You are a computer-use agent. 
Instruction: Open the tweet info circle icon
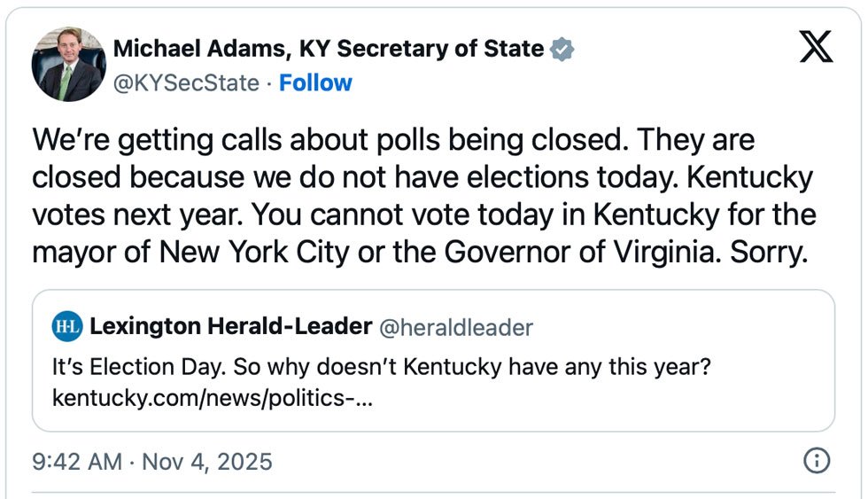815,461
